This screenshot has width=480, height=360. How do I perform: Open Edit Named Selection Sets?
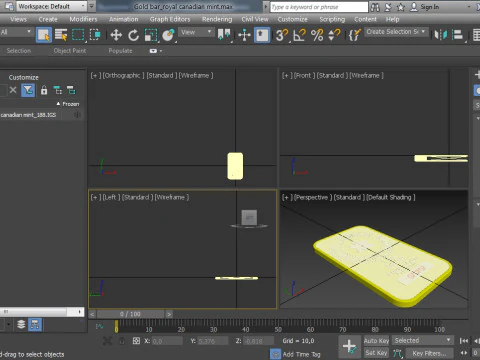(x=355, y=35)
